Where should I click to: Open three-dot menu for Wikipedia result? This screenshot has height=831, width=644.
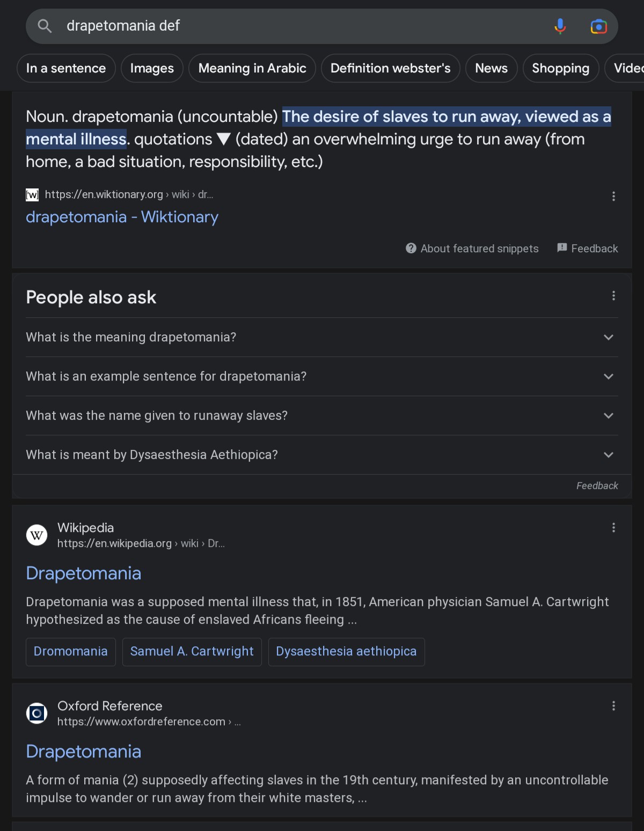point(613,528)
